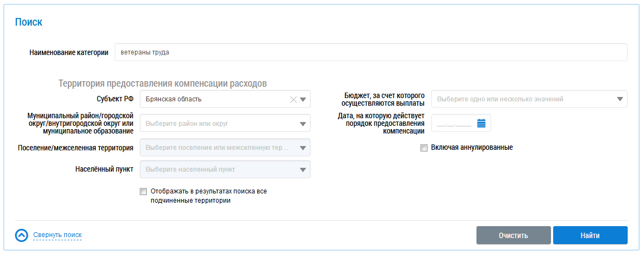Open the Бюджет dropdown list arrow
644x255 pixels.
coord(620,99)
